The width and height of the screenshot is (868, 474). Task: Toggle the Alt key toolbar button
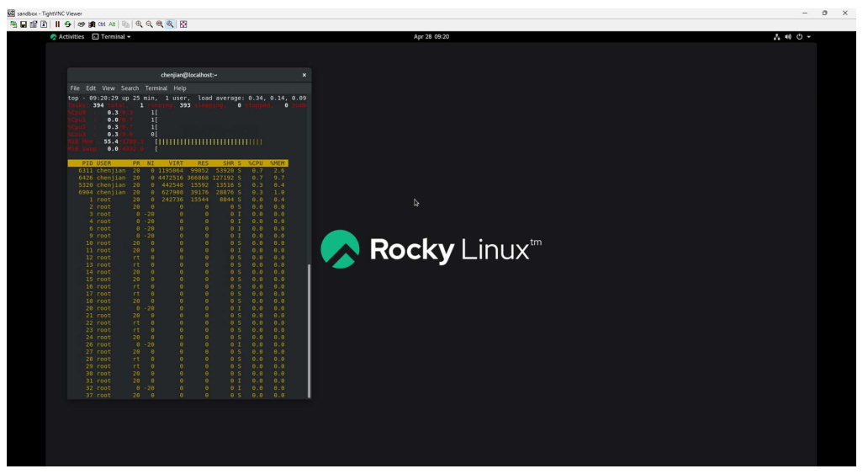pos(113,24)
